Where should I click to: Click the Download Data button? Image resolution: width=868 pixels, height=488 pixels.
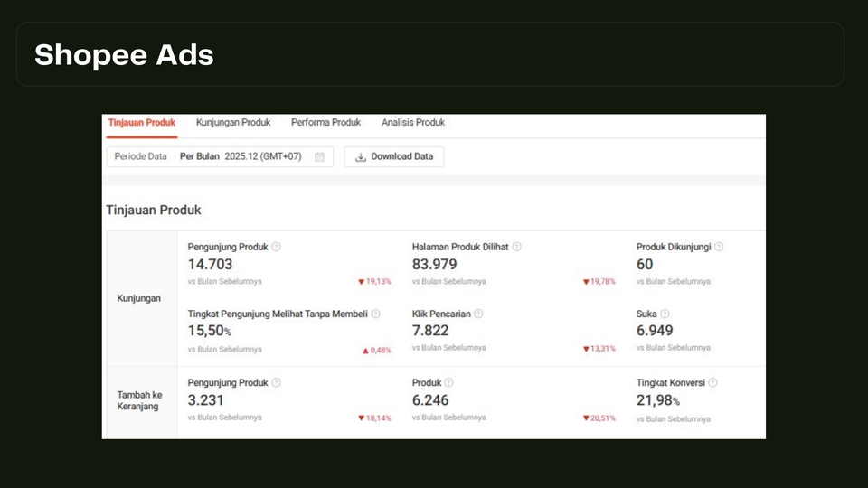(x=394, y=157)
